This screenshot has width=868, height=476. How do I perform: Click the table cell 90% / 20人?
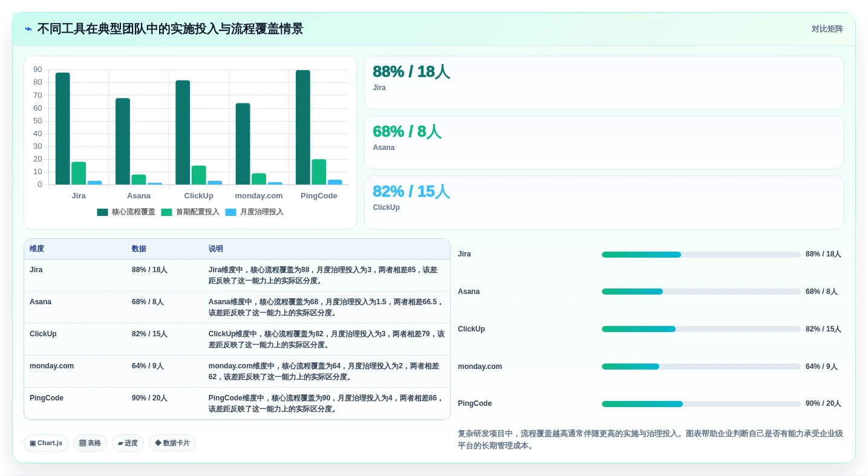[149, 398]
